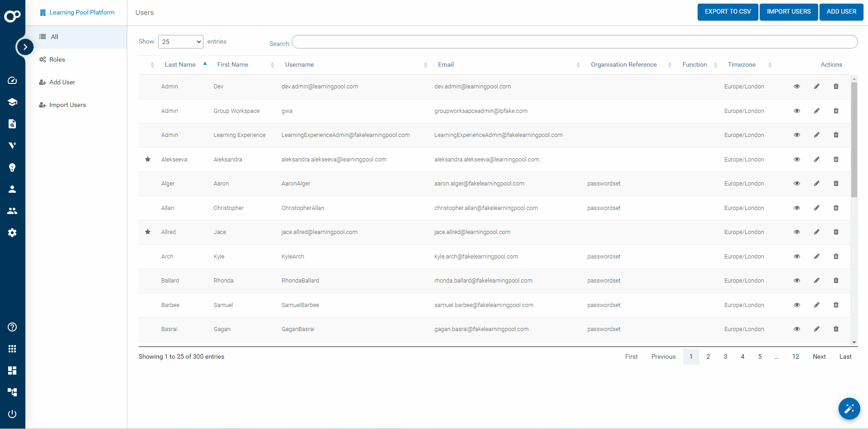This screenshot has width=868, height=429.
Task: Open Import Users from side menu
Action: pos(67,105)
